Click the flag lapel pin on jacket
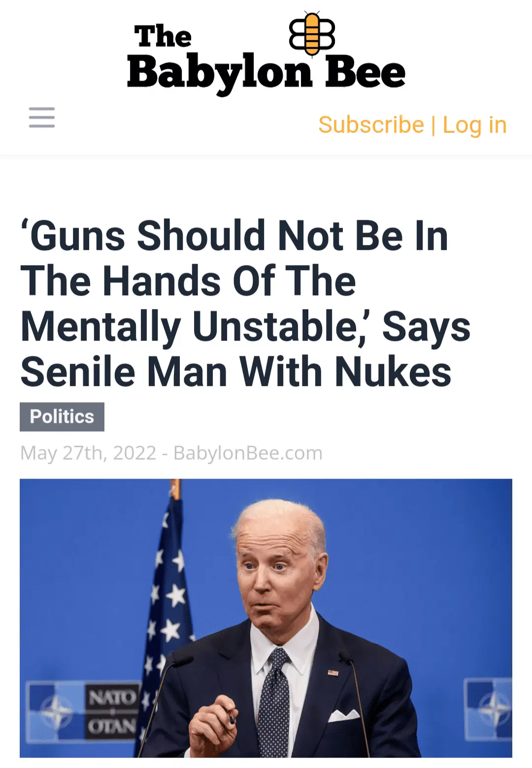The image size is (532, 768). tap(333, 672)
